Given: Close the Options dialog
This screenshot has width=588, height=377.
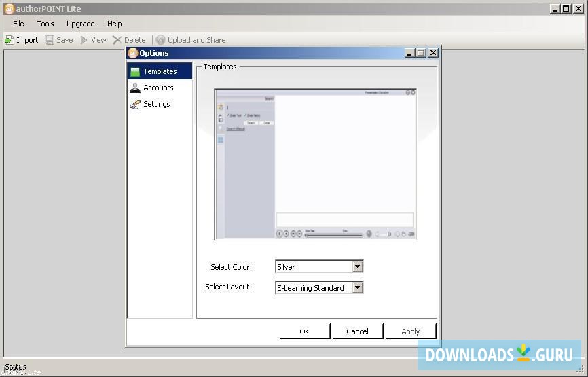Looking at the screenshot, I should click(433, 53).
